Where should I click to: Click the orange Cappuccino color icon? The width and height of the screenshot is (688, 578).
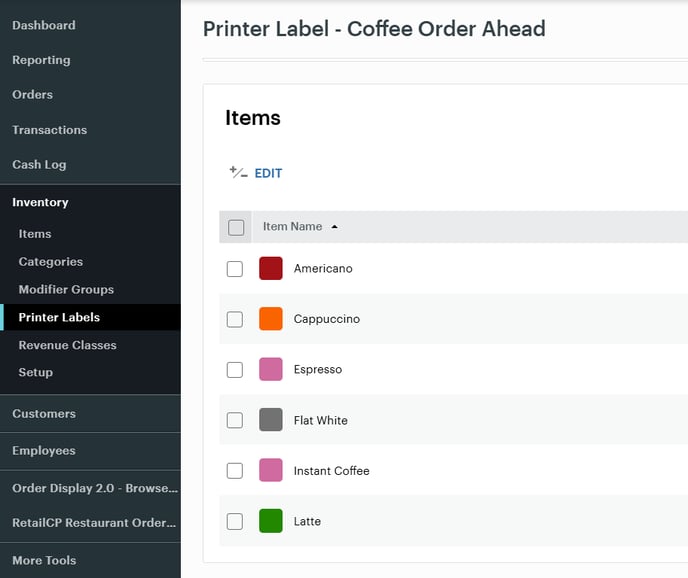270,319
